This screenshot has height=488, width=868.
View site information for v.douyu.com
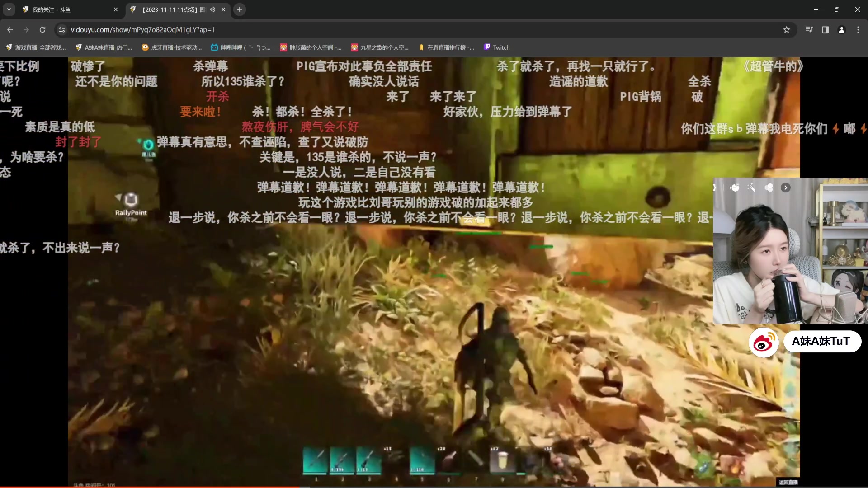(x=62, y=30)
